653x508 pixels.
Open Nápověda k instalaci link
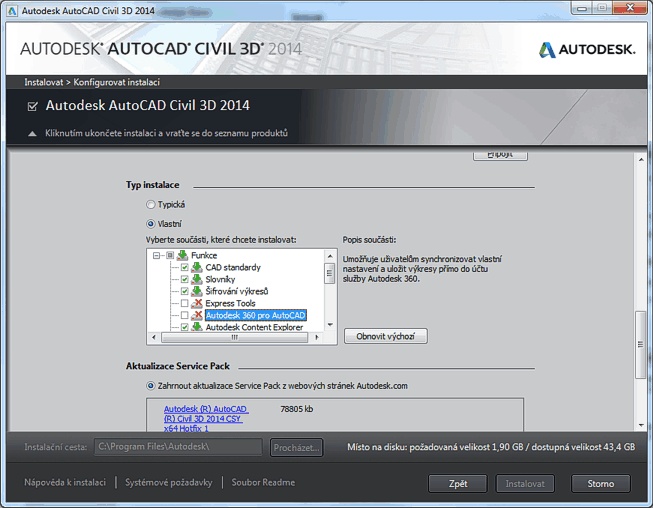coord(65,483)
